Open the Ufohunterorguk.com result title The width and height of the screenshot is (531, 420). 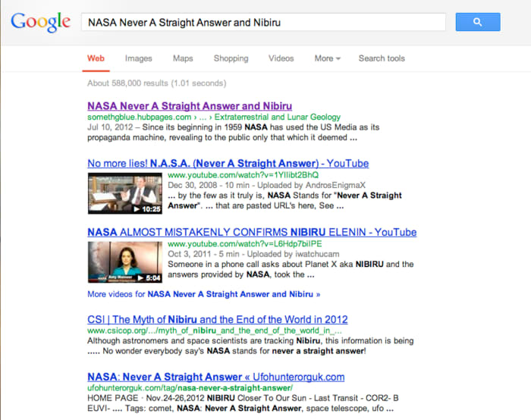tap(215, 377)
